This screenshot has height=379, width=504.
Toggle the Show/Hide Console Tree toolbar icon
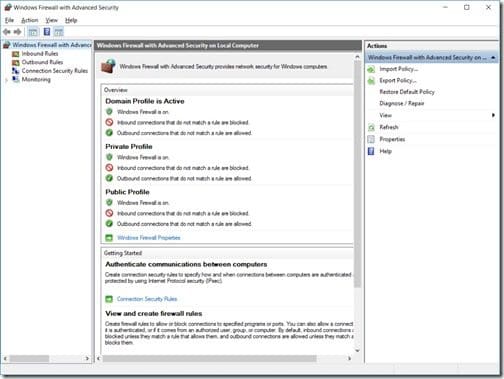[x=33, y=32]
